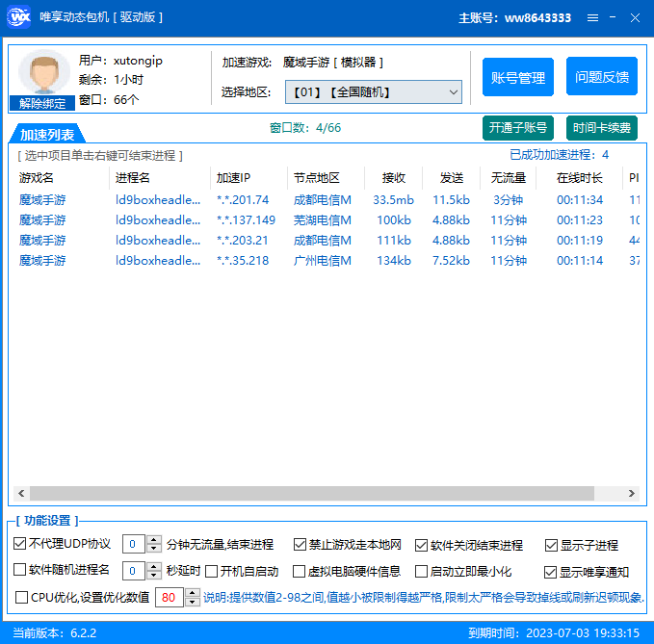This screenshot has height=644, width=654.
Task: Click 时间卡续费 renewal button
Action: (601, 128)
